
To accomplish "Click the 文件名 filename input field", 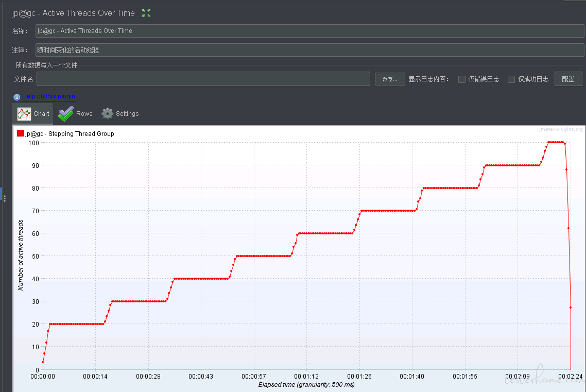I will click(203, 79).
